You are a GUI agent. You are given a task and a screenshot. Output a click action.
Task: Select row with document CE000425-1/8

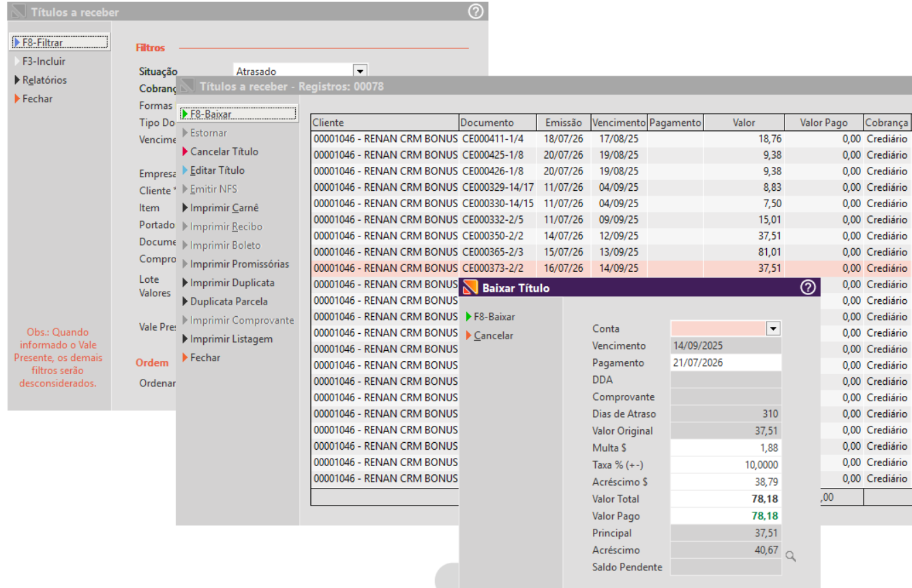point(611,155)
